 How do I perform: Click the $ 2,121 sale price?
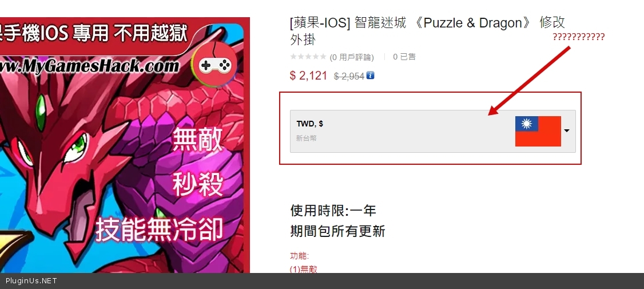[x=308, y=76]
